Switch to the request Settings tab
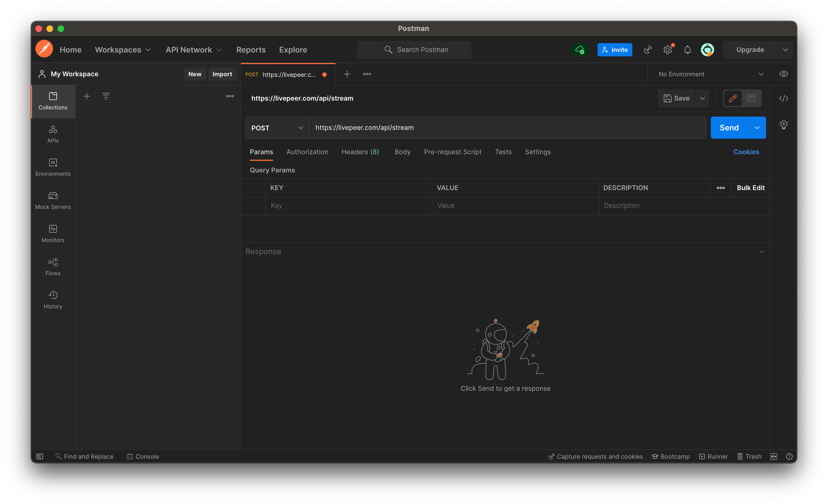Viewport: 828px width, 504px height. click(538, 152)
